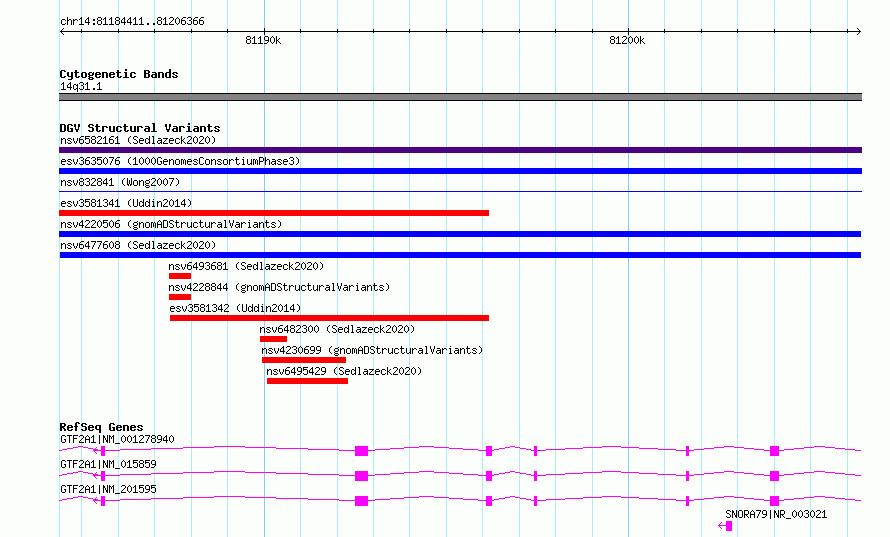Click the SNORA79 gene arrow glyph
The width and height of the screenshot is (890, 537).
pos(725,526)
